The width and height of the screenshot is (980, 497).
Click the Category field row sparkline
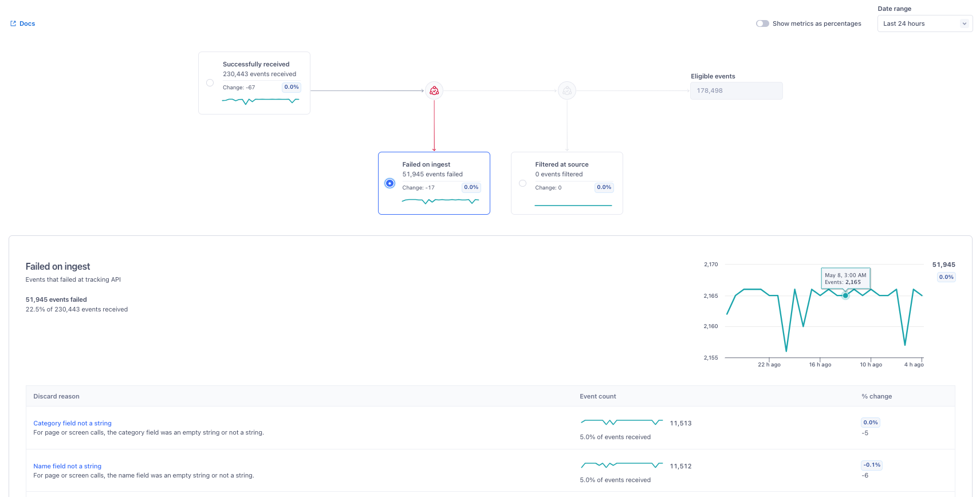[x=621, y=422]
